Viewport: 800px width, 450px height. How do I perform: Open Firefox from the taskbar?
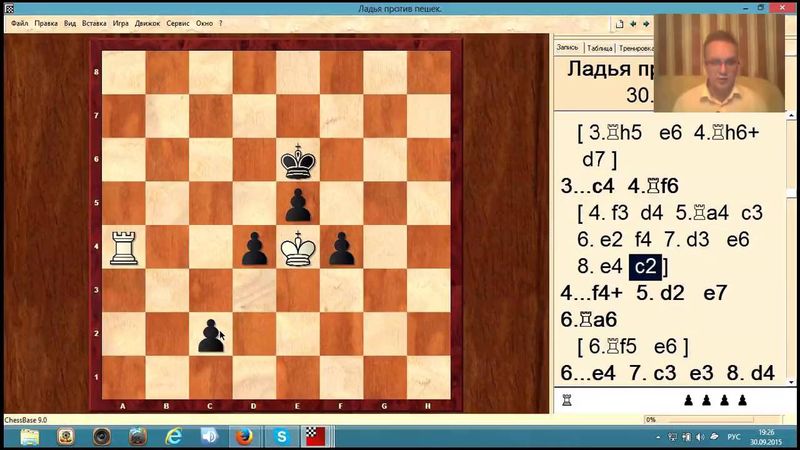coord(242,437)
